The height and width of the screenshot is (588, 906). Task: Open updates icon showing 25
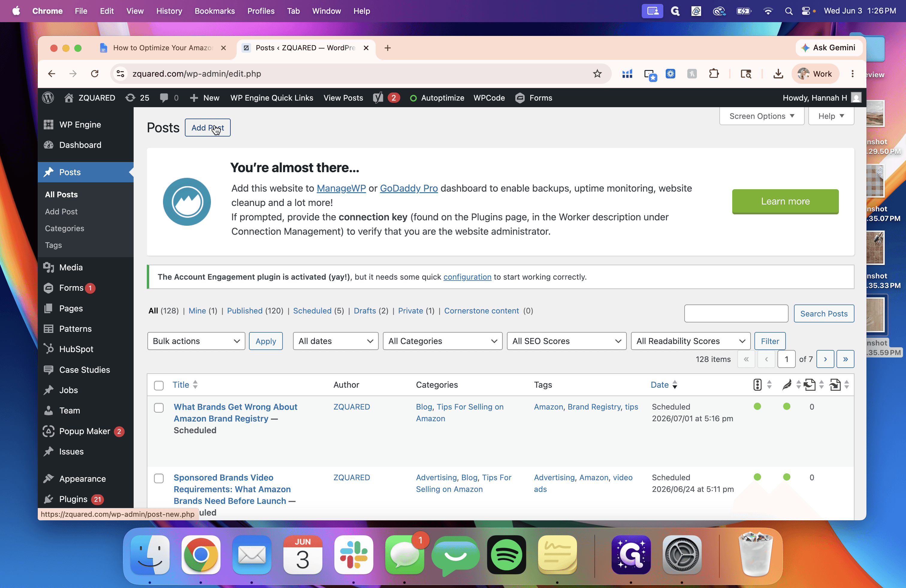point(138,98)
